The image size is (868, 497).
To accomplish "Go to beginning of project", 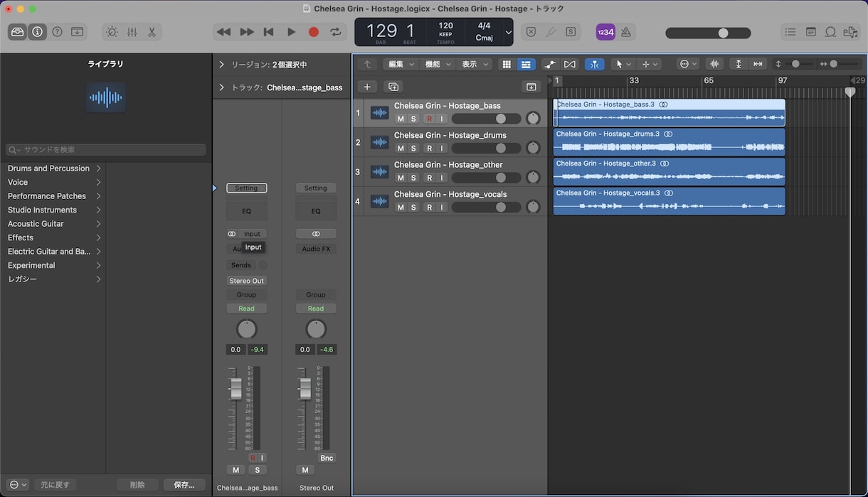I will 269,32.
